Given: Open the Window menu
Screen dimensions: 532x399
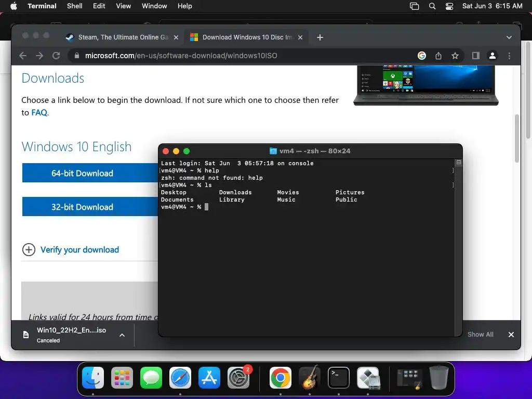Looking at the screenshot, I should click(x=154, y=6).
